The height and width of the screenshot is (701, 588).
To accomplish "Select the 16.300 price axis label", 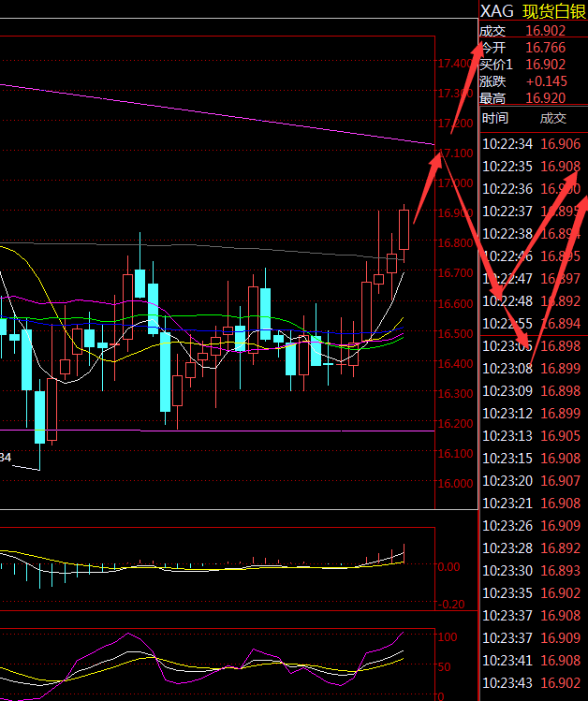I will [x=455, y=393].
